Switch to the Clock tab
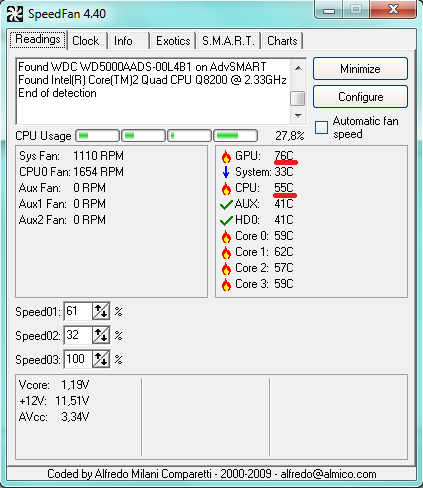This screenshot has height=488, width=423. 86,41
